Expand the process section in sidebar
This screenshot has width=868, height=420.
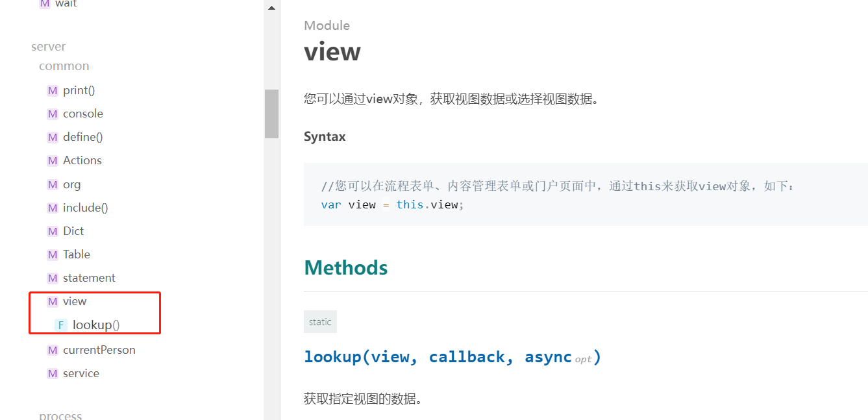point(60,415)
